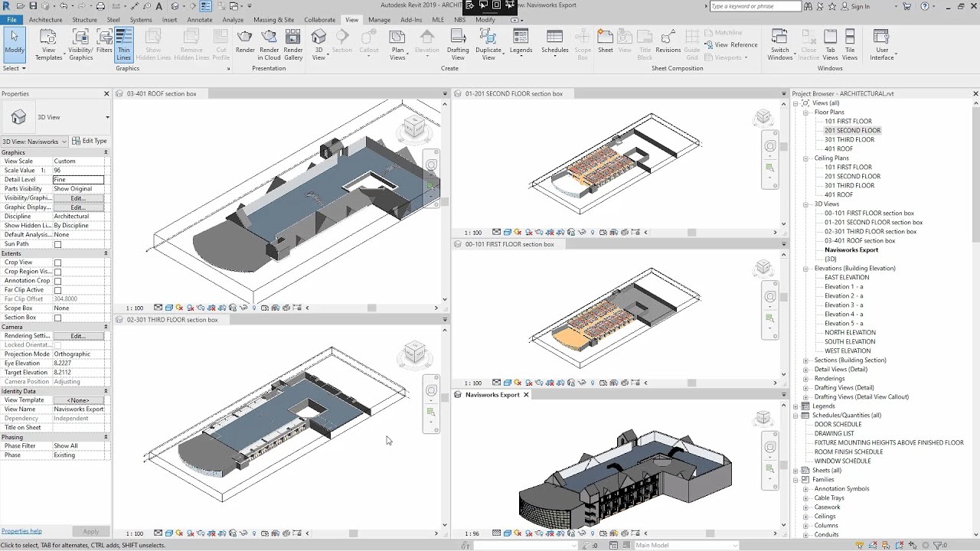Switch to Architecture ribbon tab

tap(46, 20)
